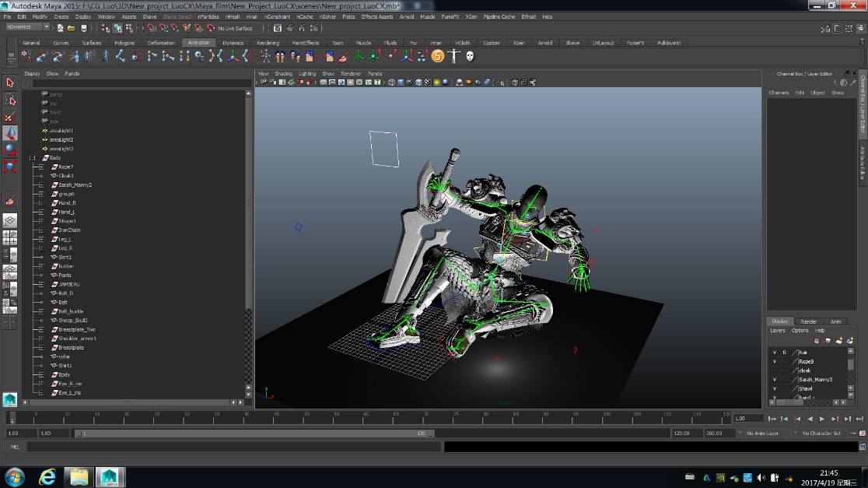Screen dimensions: 868x488
Task: Switch to the Polygons shelf tab
Action: (x=124, y=43)
